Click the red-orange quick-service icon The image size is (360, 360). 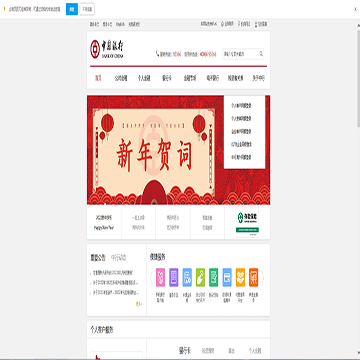click(x=254, y=277)
